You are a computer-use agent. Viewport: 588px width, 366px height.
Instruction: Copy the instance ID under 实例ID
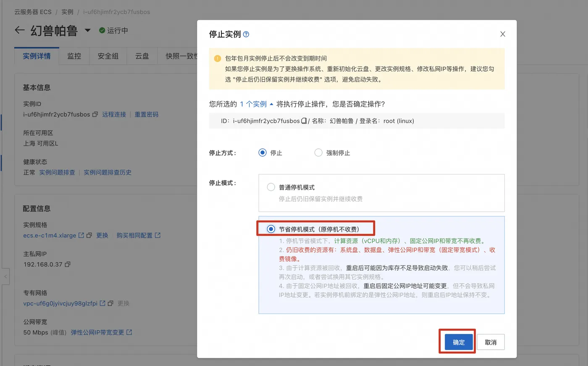[95, 114]
